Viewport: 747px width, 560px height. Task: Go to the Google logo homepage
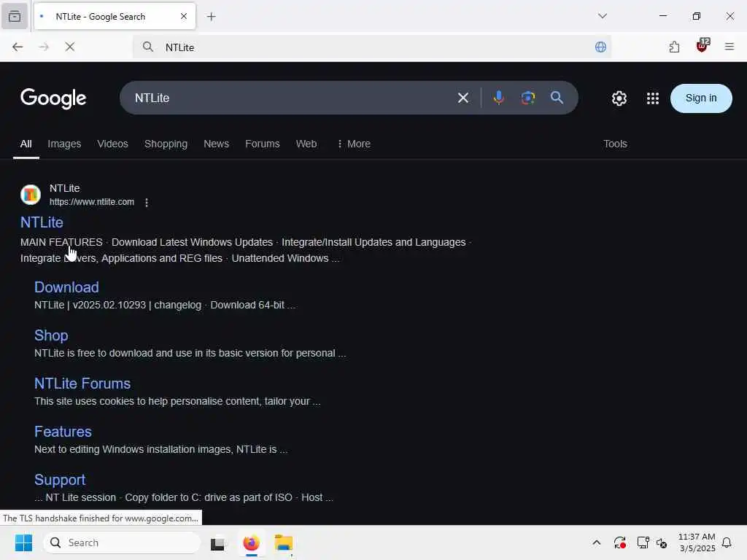(x=53, y=98)
